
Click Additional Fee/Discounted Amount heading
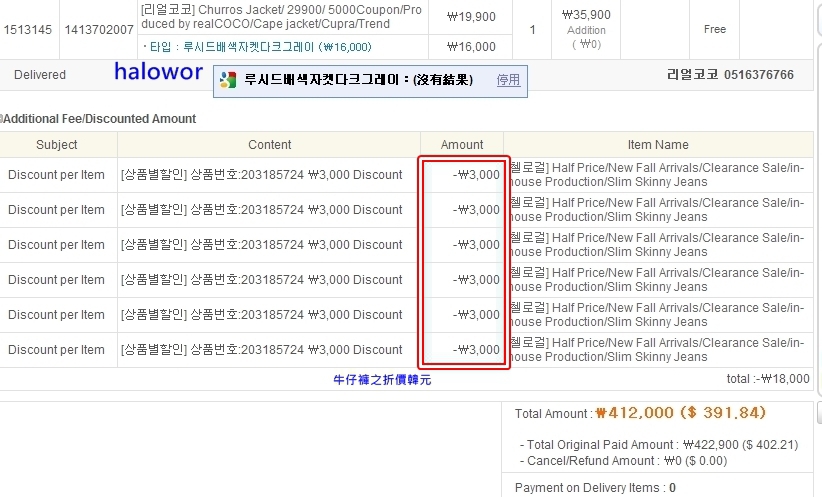pos(99,119)
